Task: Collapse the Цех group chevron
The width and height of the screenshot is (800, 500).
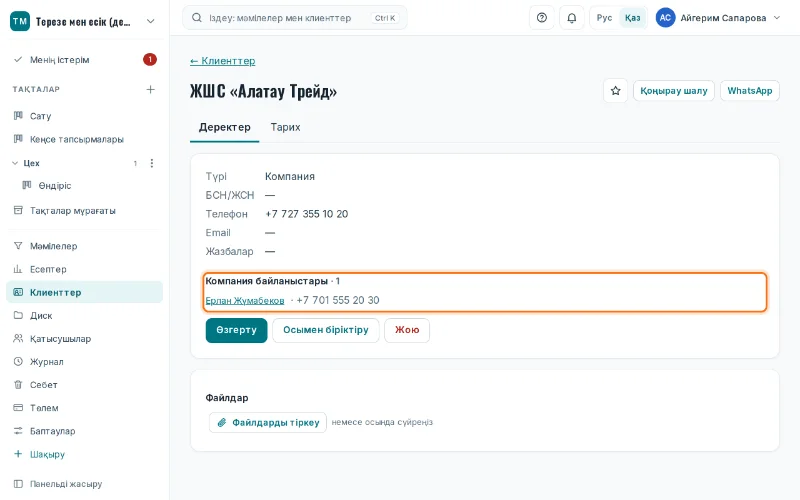Action: [15, 163]
